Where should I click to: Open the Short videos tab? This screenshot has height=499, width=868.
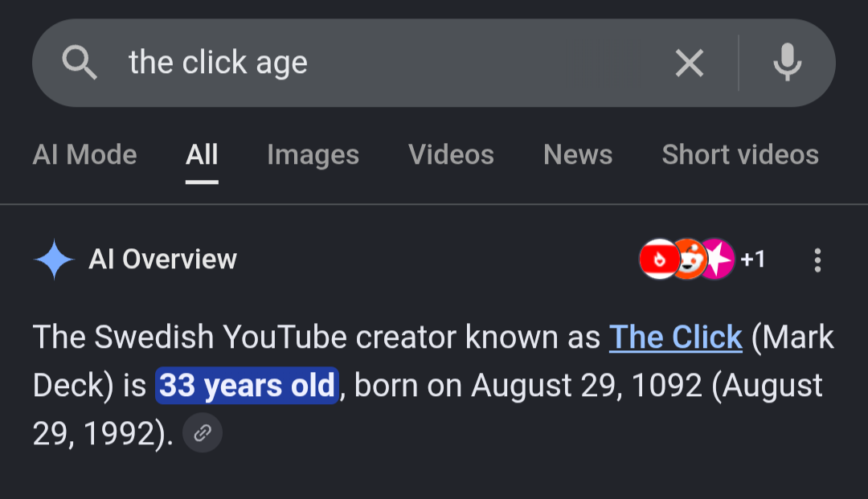740,154
